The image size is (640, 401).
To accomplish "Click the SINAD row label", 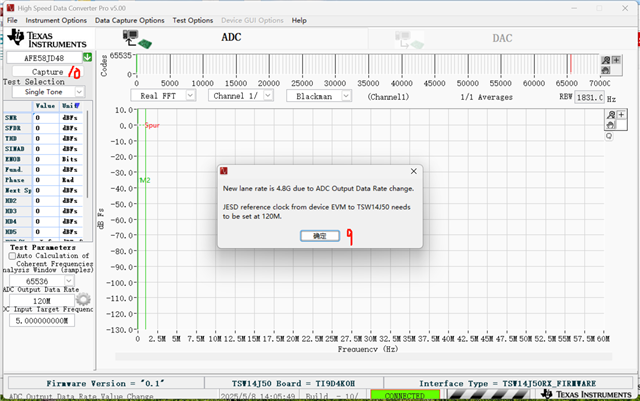I will (x=15, y=149).
